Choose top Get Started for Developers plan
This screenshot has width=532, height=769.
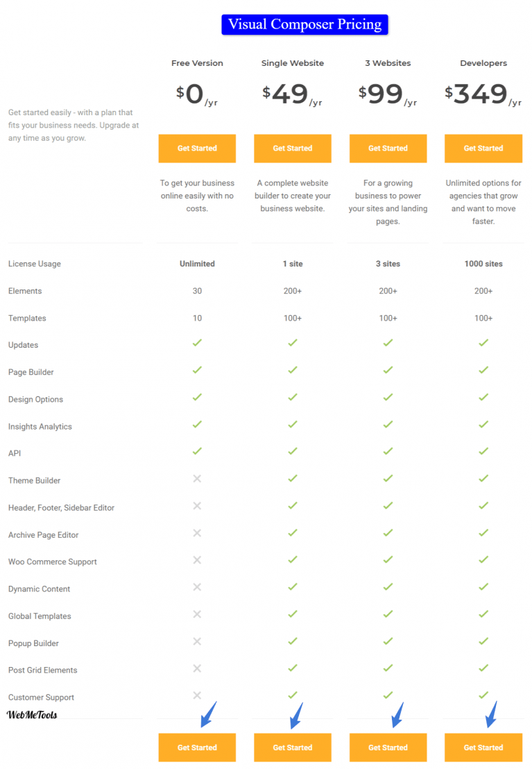tap(483, 149)
